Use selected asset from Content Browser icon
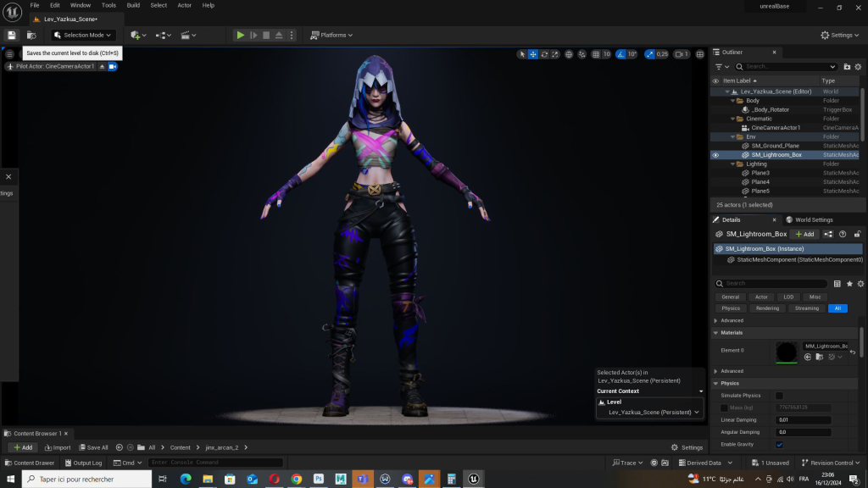 pyautogui.click(x=808, y=358)
